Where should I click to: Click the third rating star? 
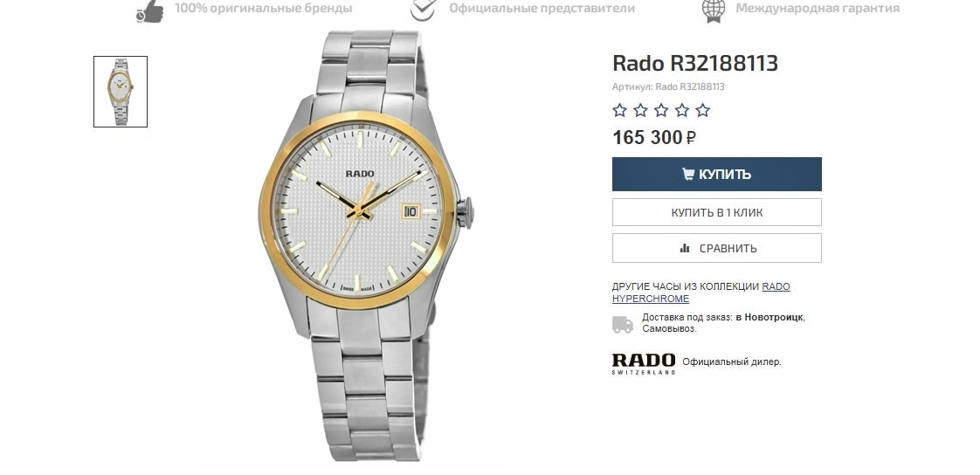661,111
